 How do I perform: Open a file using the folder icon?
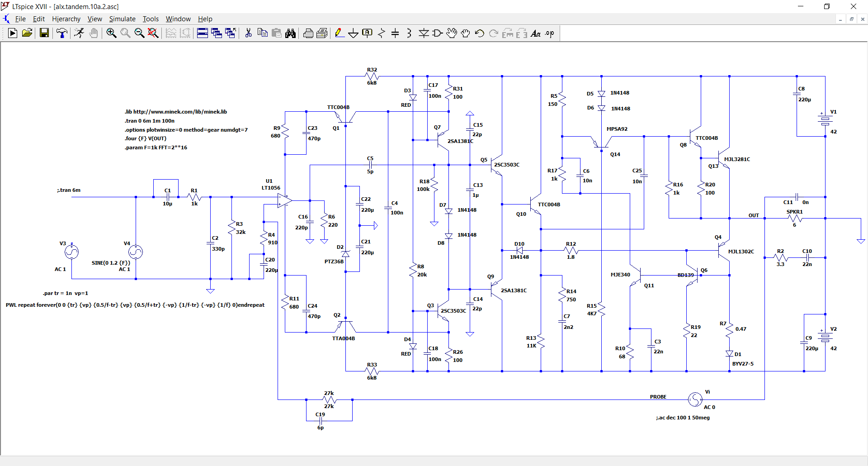point(27,33)
